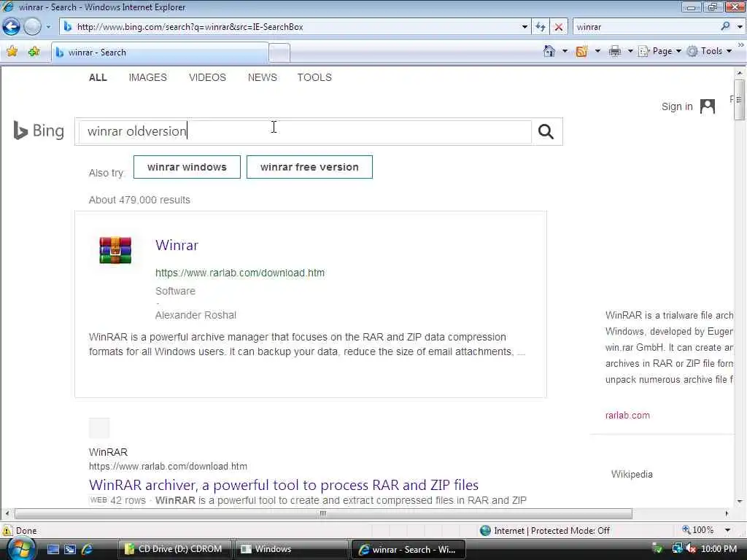
Task: Click the About 479,000 results text
Action: pyautogui.click(x=139, y=200)
